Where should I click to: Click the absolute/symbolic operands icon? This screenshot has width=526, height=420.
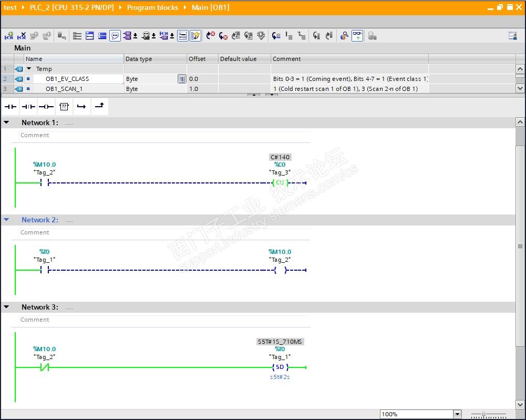click(127, 36)
